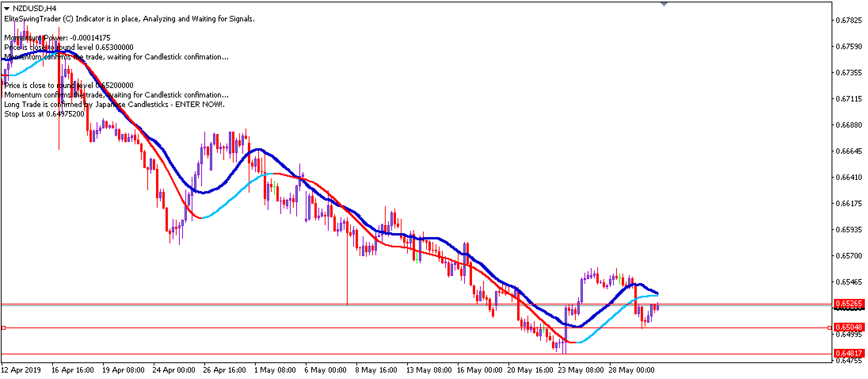Click the right square anchor of the 0.65048 line
Viewport: 868px width, 379px height.
coord(830,327)
